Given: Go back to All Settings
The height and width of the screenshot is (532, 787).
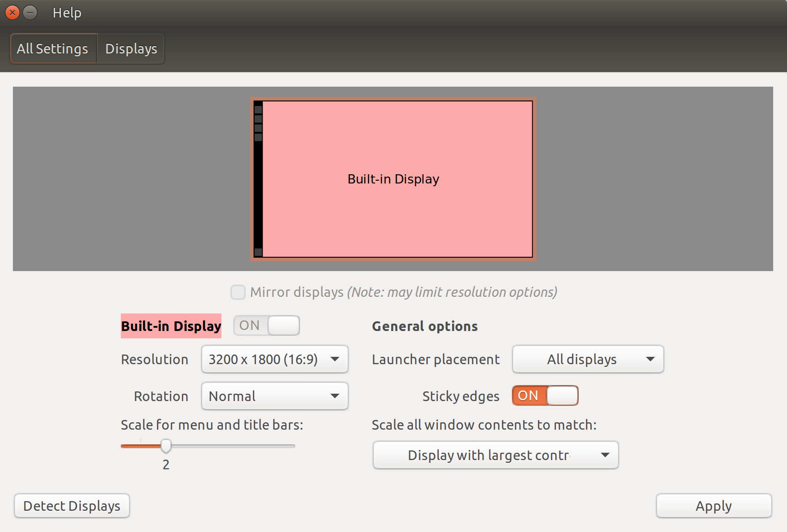Looking at the screenshot, I should click(53, 48).
